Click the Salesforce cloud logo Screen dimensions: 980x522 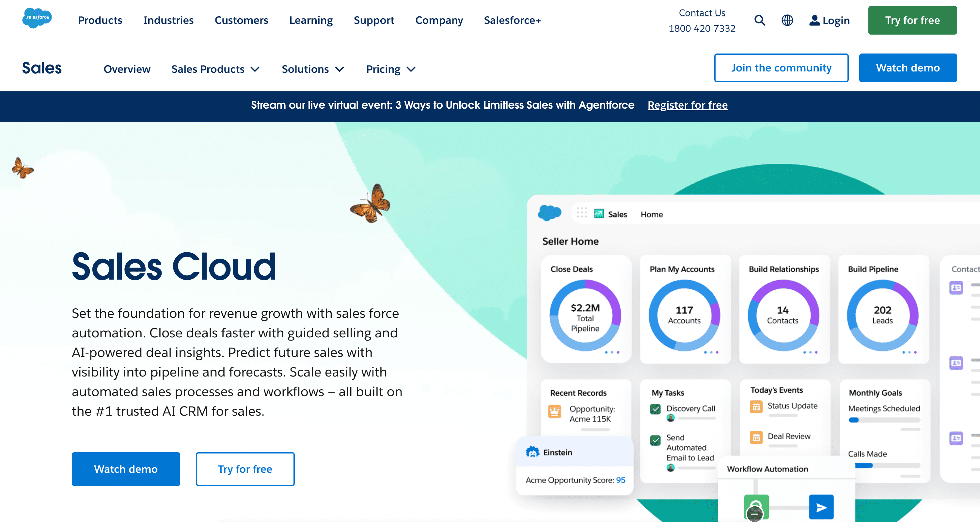click(x=37, y=18)
